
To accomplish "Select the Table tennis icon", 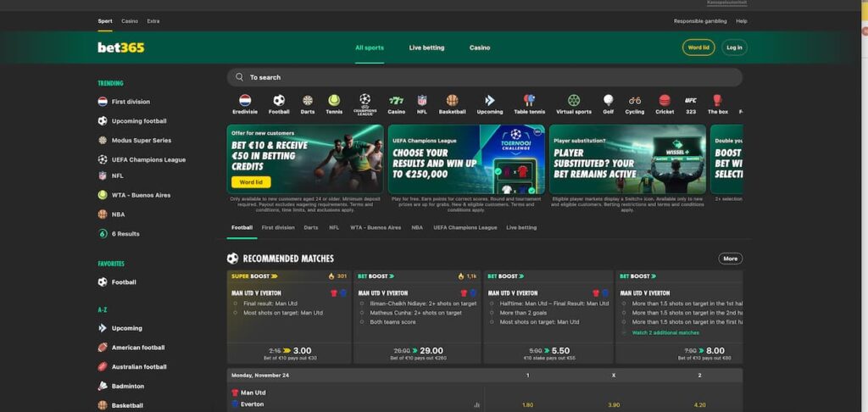I will [x=529, y=100].
